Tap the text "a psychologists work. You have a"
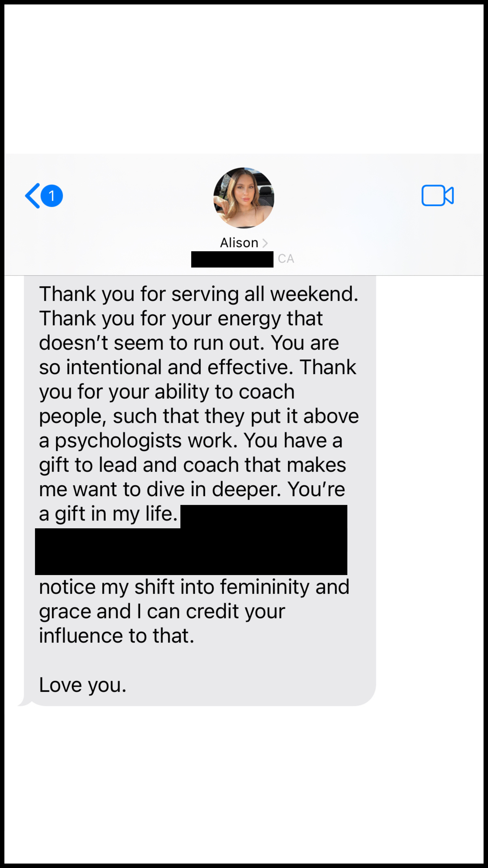The width and height of the screenshot is (488, 868). (191, 441)
